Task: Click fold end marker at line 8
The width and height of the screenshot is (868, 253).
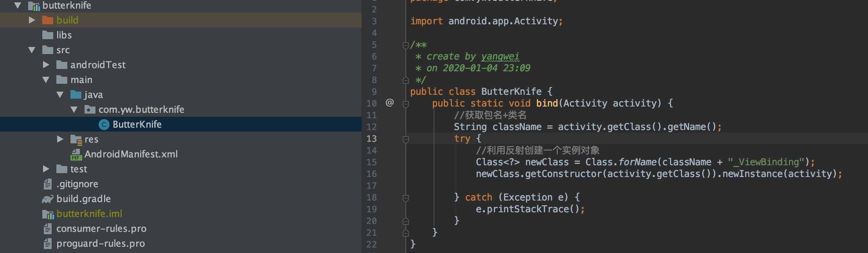Action: click(x=406, y=80)
